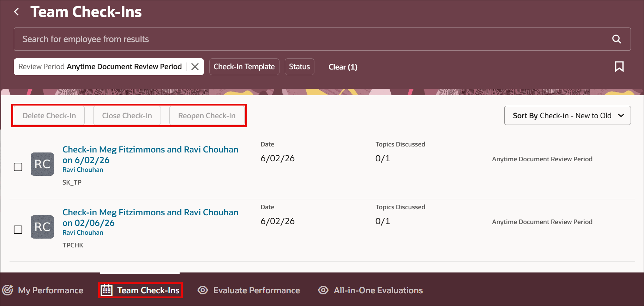This screenshot has width=644, height=306.
Task: Open check-in link dated 02/06/26
Action: click(150, 217)
